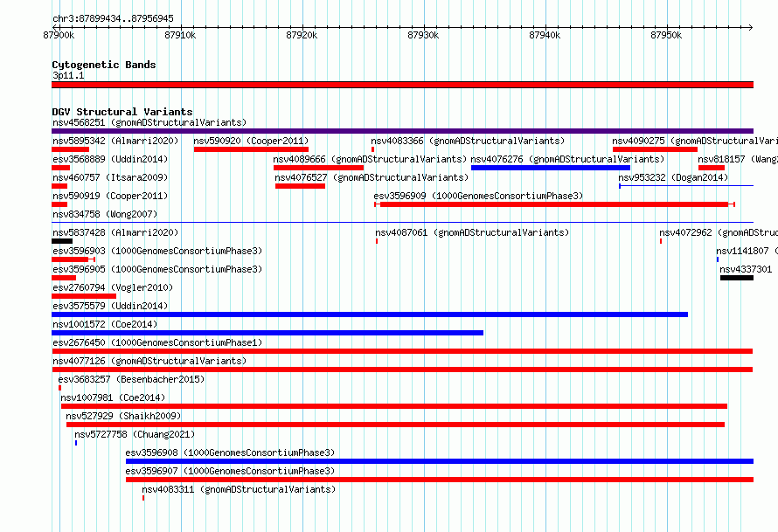Click the ruler's right arrow end
Viewport: 778px width, 532px height.
(751, 27)
